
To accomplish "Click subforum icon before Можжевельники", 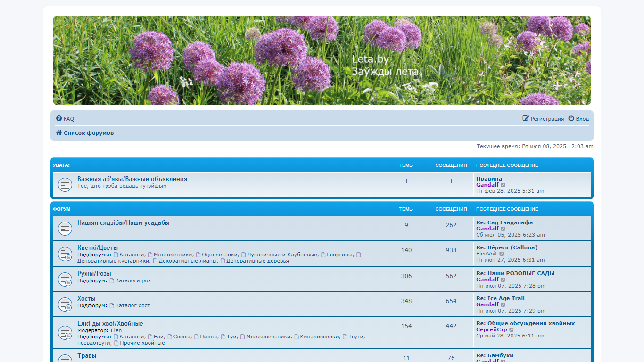I will coord(242,337).
